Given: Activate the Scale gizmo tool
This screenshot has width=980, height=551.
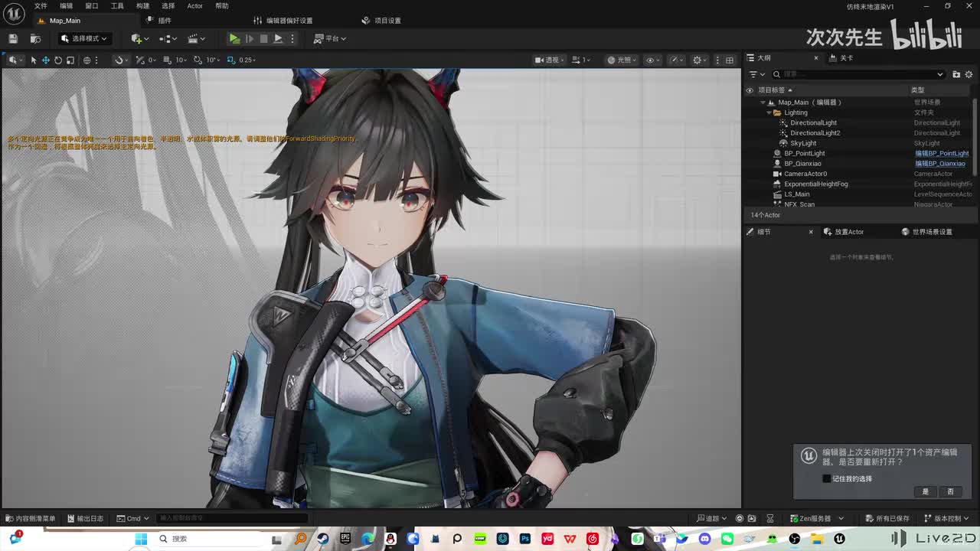Looking at the screenshot, I should pyautogui.click(x=70, y=60).
